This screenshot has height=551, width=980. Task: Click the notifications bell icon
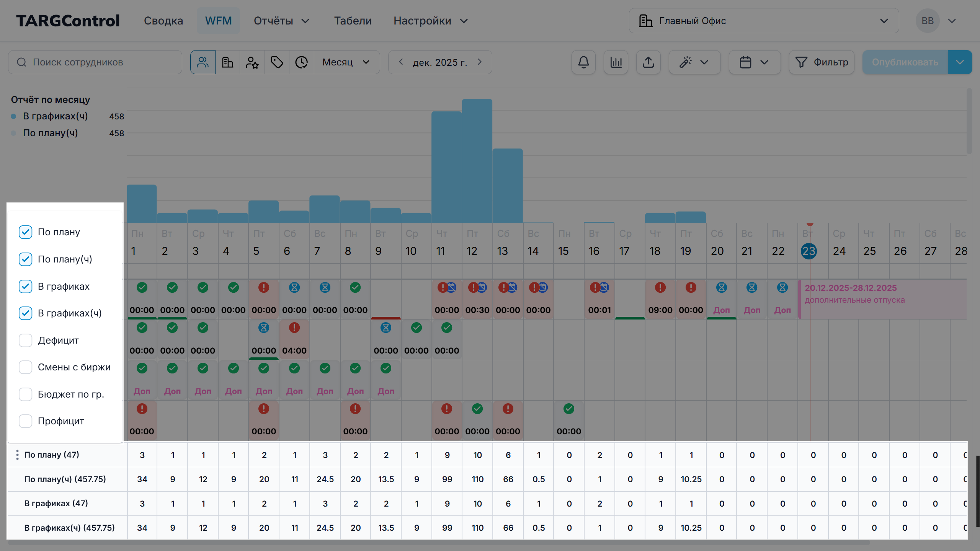coord(583,62)
